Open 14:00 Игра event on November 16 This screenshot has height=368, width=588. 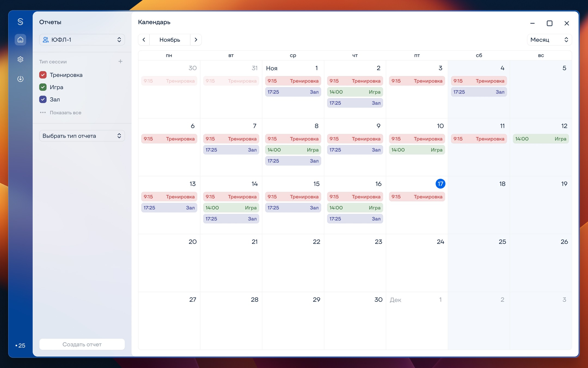pos(355,208)
